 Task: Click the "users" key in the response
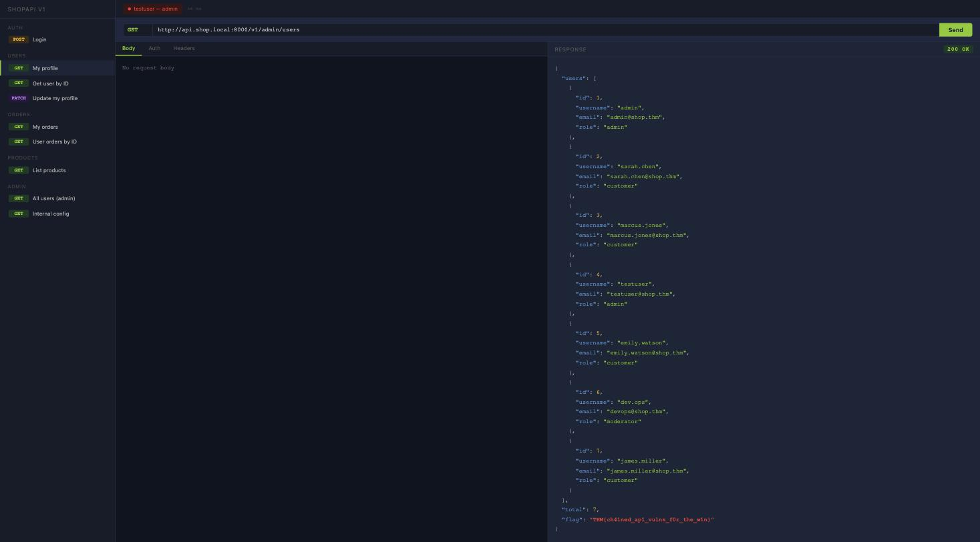coord(574,78)
